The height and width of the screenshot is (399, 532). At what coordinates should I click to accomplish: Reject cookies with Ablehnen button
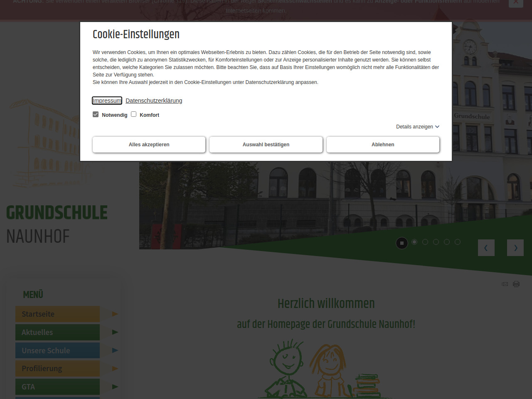[x=383, y=145]
